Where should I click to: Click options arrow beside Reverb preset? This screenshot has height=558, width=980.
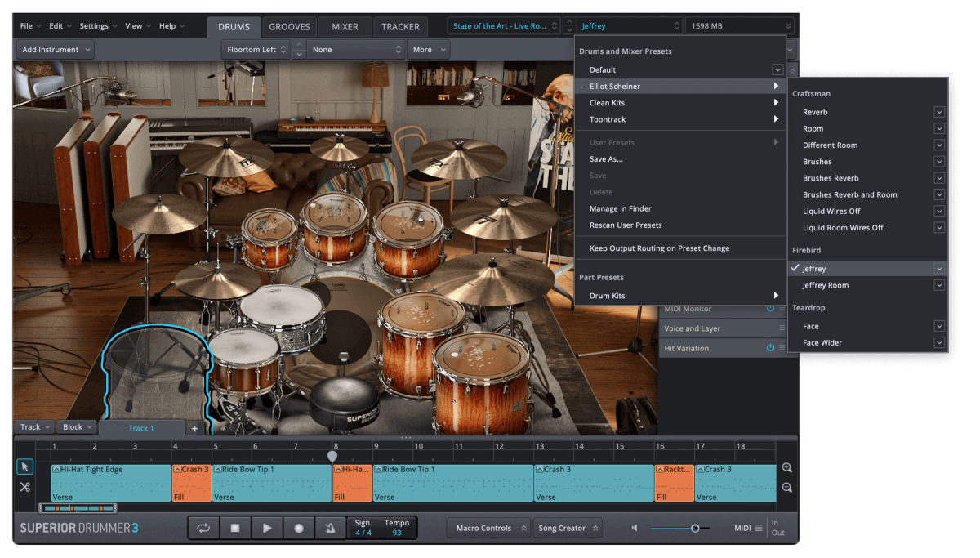939,112
